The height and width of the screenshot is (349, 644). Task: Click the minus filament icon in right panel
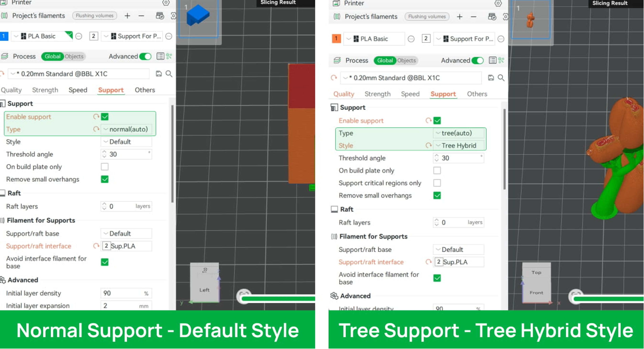click(473, 17)
